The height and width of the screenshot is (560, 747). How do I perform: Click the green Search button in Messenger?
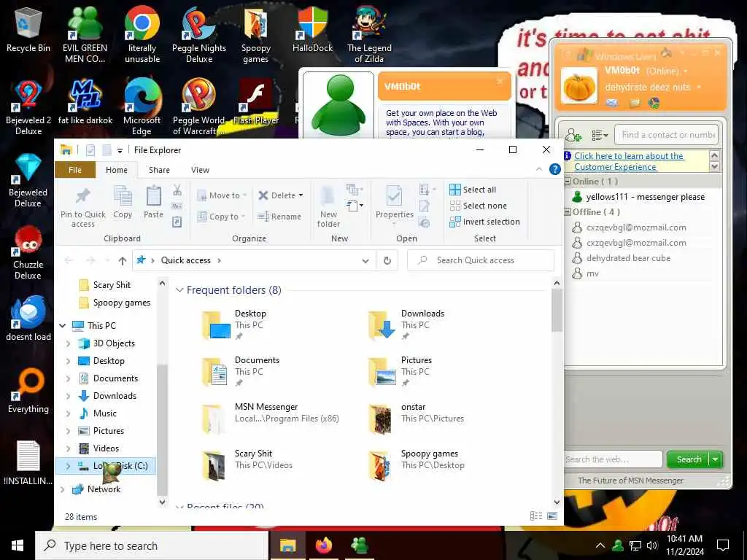689,459
